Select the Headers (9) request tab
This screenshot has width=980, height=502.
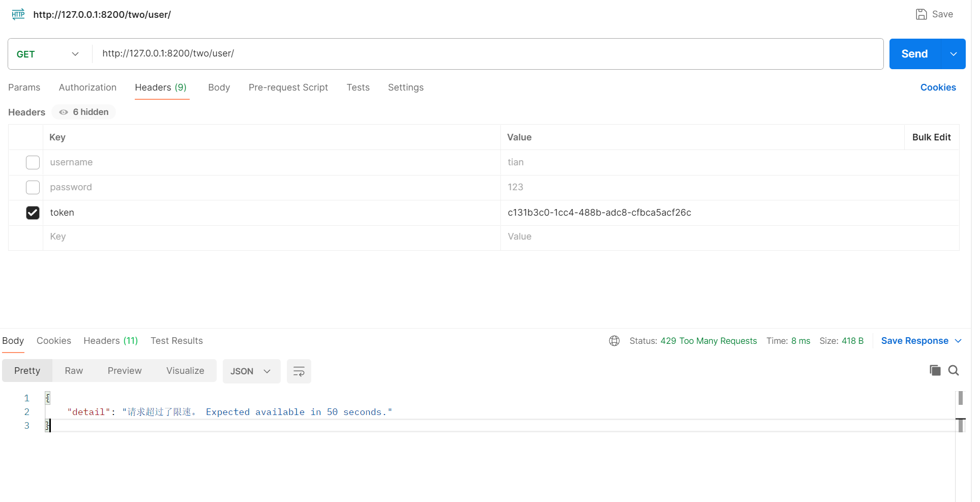click(161, 87)
